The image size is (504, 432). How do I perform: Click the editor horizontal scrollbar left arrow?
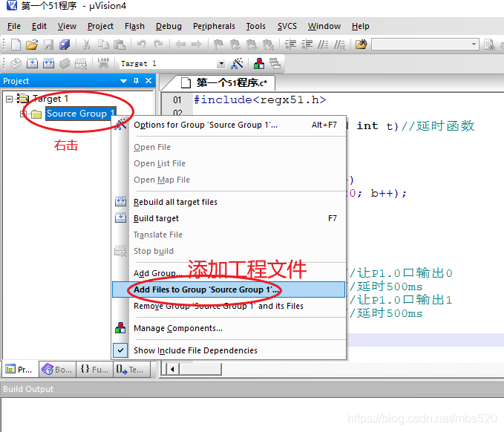pyautogui.click(x=173, y=370)
